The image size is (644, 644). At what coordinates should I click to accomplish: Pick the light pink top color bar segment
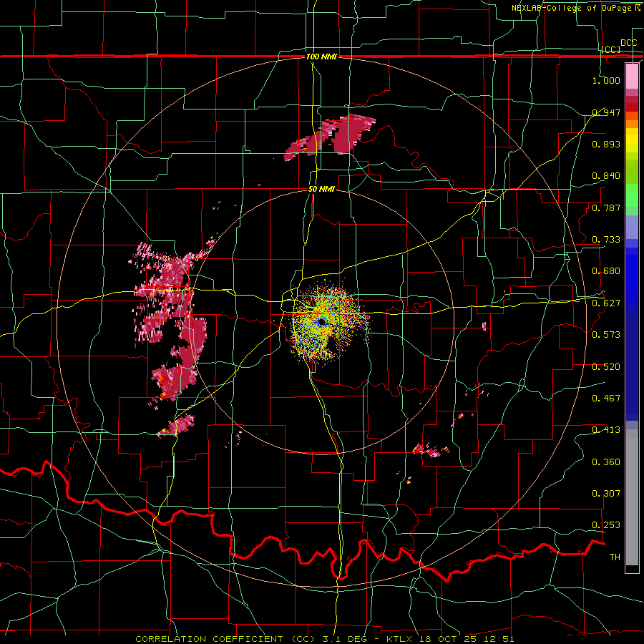632,77
